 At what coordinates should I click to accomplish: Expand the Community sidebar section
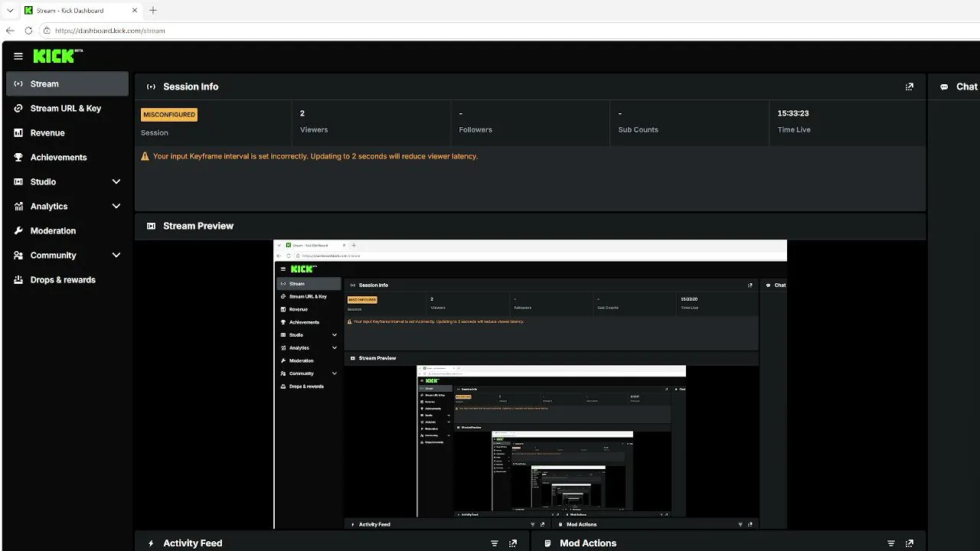116,256
